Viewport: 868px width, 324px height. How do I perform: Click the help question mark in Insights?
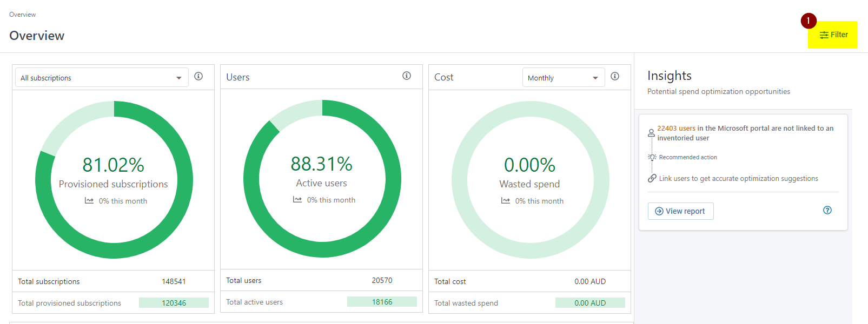[x=827, y=210]
